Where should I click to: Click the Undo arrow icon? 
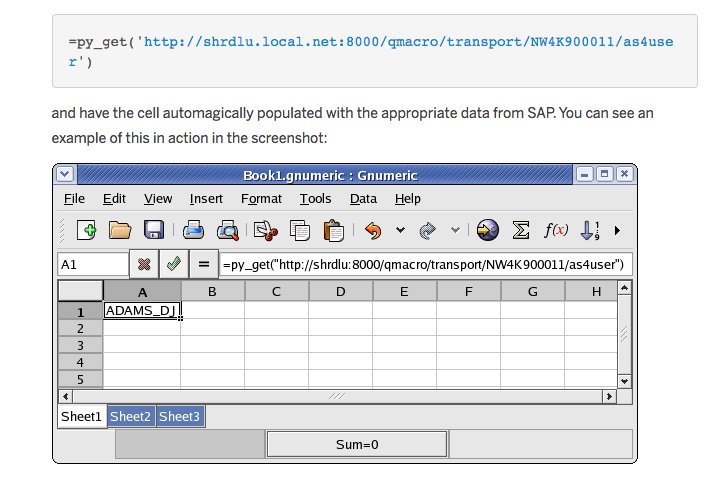pos(373,230)
